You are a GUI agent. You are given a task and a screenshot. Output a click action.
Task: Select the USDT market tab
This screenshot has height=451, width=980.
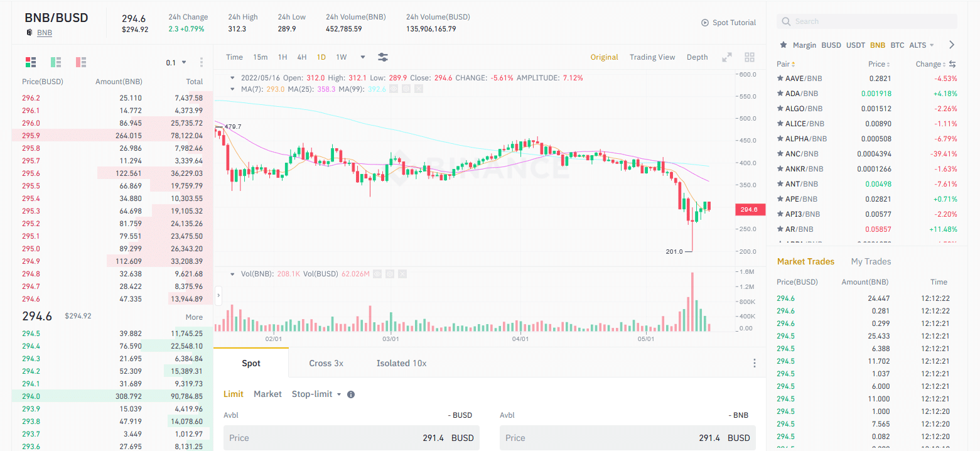click(x=856, y=45)
